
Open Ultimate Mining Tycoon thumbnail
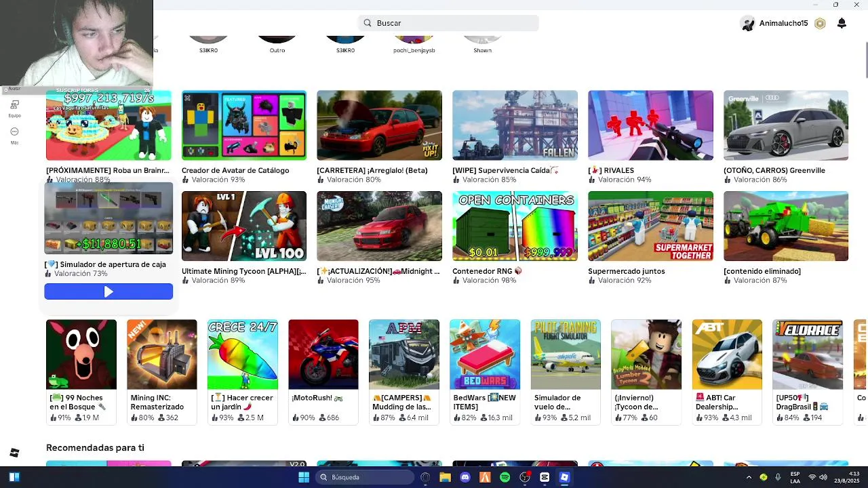click(x=244, y=226)
